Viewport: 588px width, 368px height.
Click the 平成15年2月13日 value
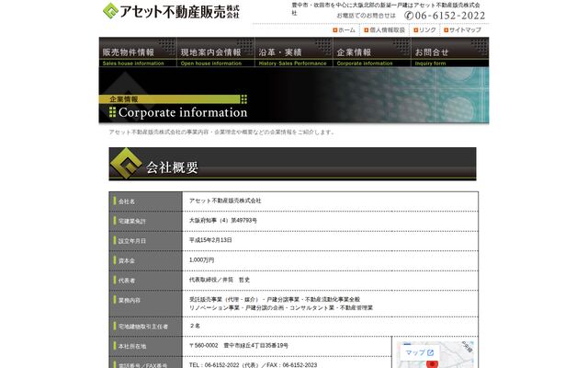210,240
